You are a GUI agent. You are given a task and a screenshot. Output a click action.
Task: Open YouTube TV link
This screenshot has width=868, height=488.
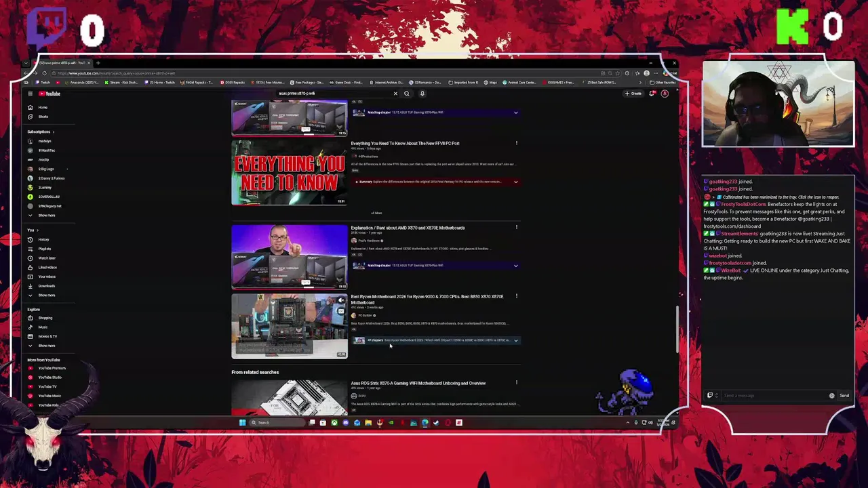(47, 386)
